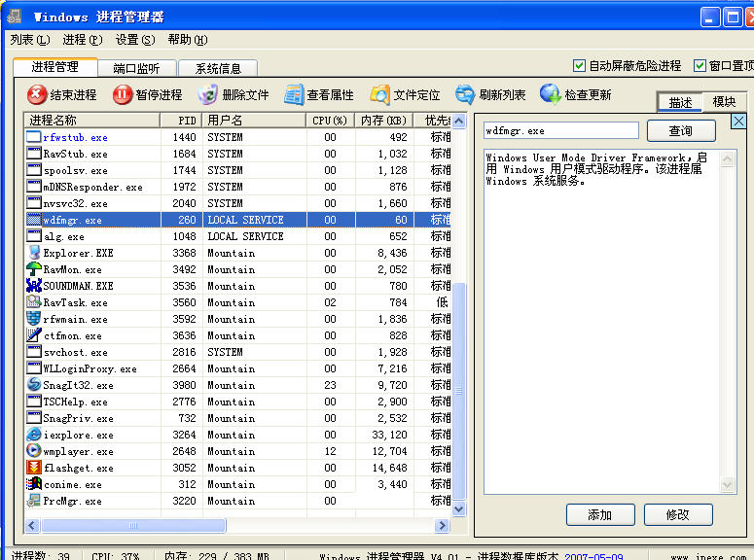This screenshot has width=754, height=560.
Task: Select the spoolsv.exe process row
Action: (x=237, y=170)
